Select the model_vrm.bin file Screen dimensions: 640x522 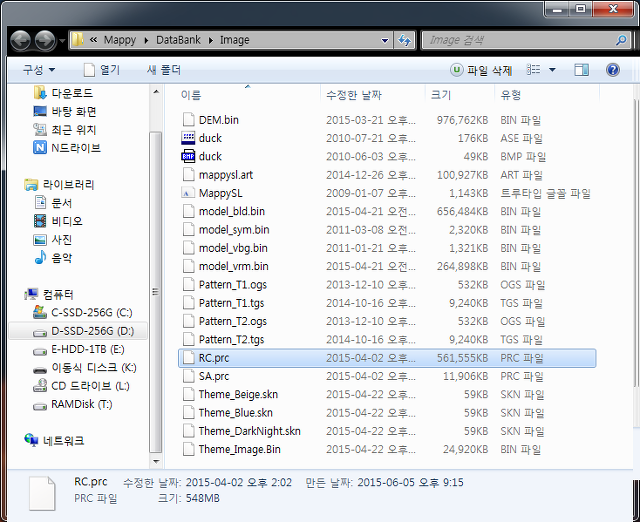click(x=387, y=266)
